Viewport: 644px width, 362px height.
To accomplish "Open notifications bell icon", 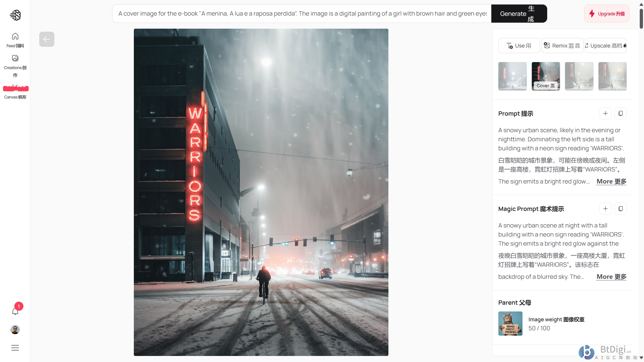I will tap(15, 311).
